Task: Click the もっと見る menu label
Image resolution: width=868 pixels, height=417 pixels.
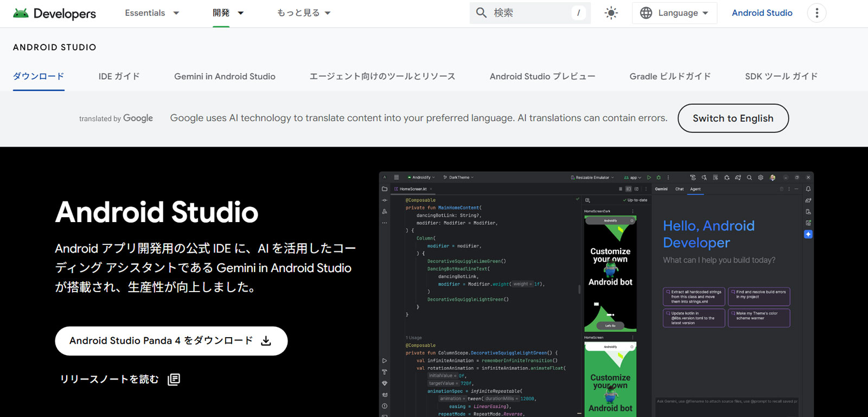Action: (x=298, y=13)
